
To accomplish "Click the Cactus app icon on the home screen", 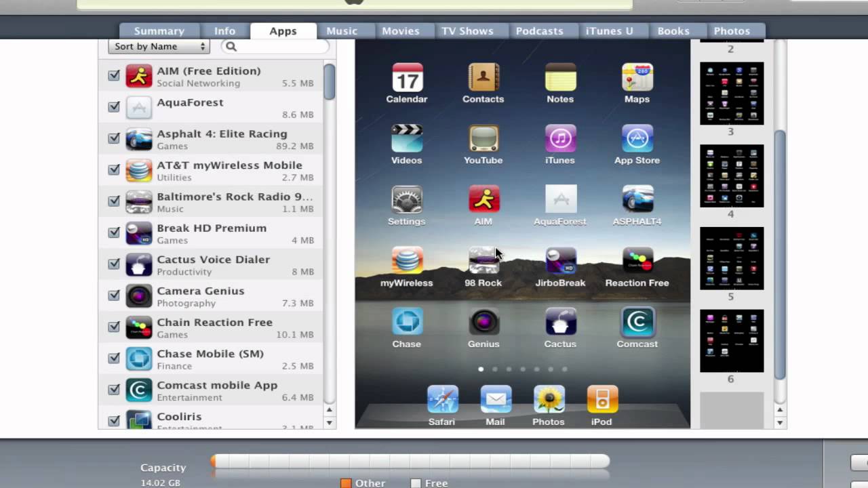I will pos(560,322).
